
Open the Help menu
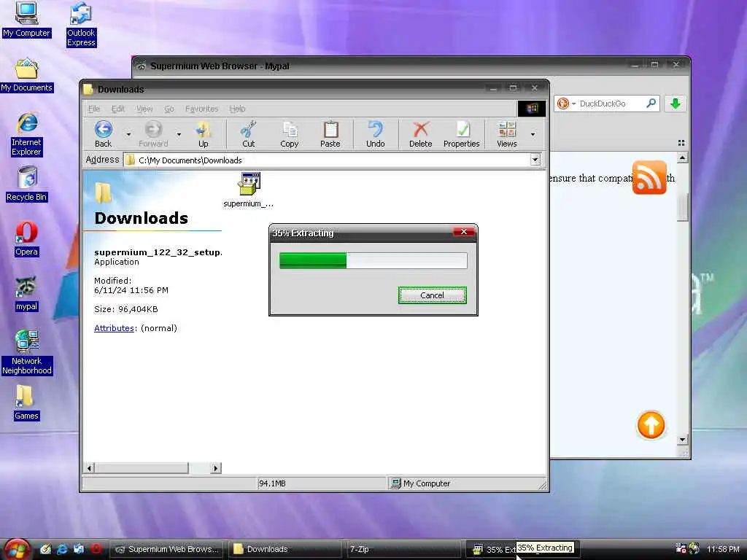237,109
